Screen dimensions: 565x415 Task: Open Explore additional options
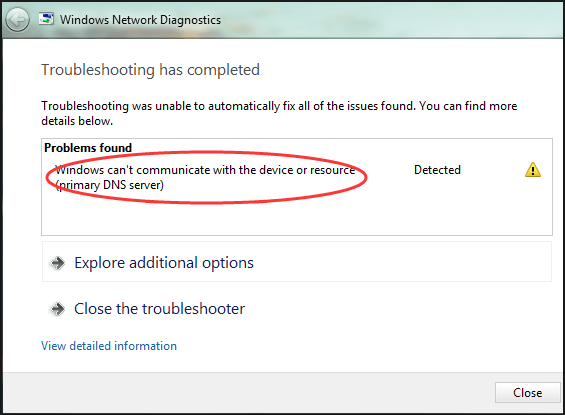pyautogui.click(x=297, y=262)
